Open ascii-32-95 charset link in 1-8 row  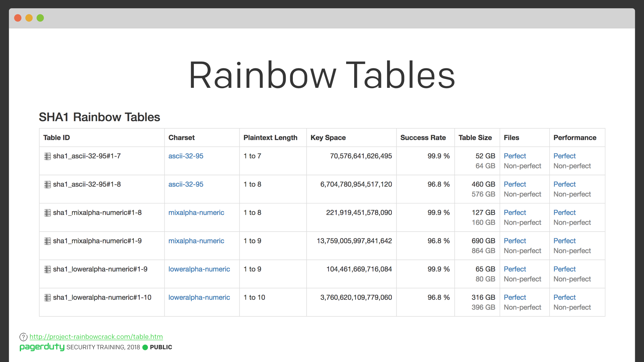pyautogui.click(x=186, y=184)
